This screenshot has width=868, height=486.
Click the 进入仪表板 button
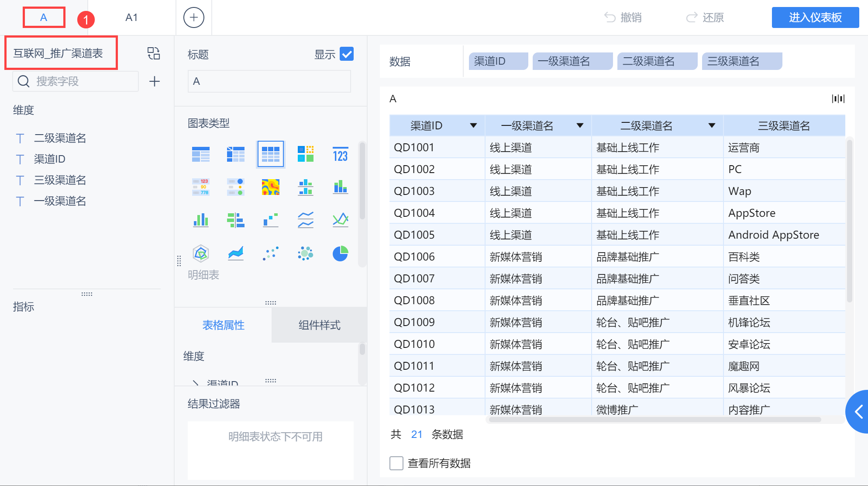(815, 17)
